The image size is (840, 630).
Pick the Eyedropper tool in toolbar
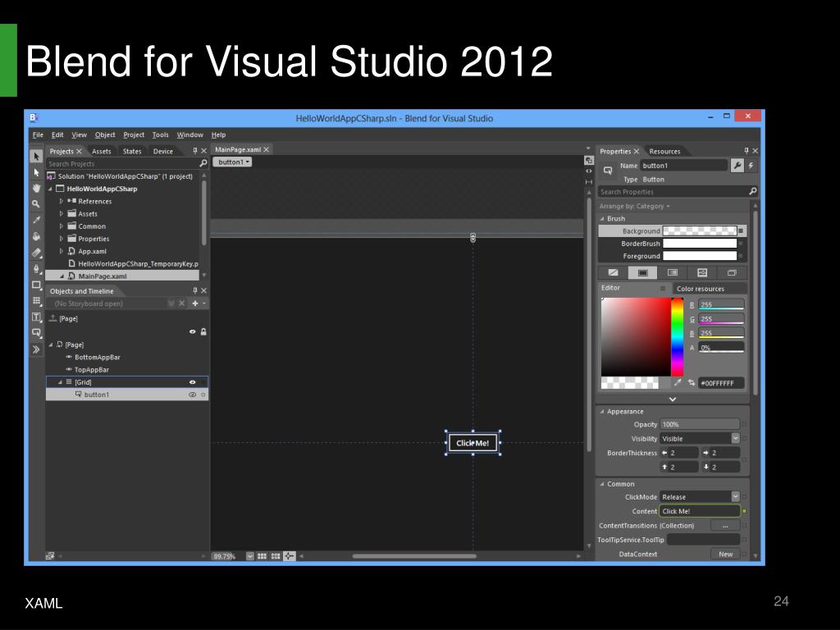(x=36, y=220)
